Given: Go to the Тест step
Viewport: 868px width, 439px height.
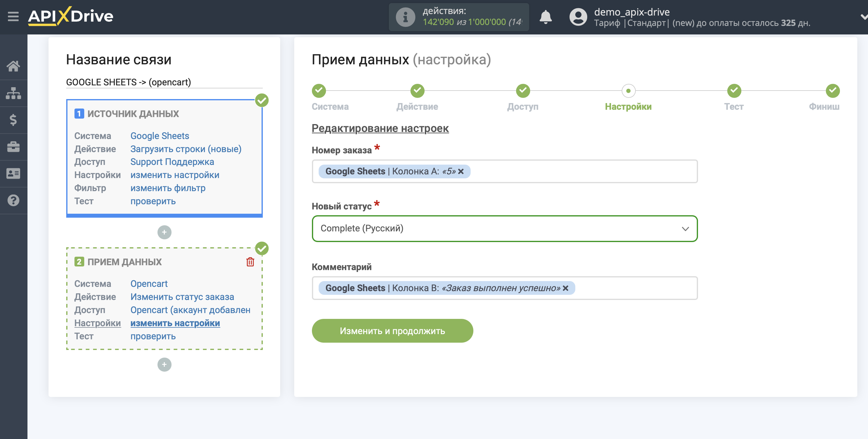Looking at the screenshot, I should tap(734, 91).
